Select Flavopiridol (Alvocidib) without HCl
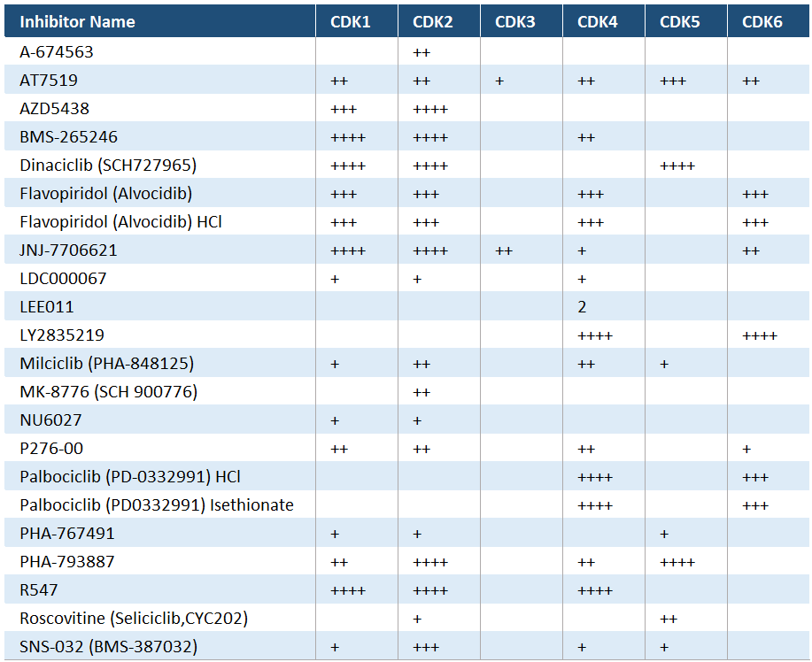Image resolution: width=812 pixels, height=662 pixels. 105,194
